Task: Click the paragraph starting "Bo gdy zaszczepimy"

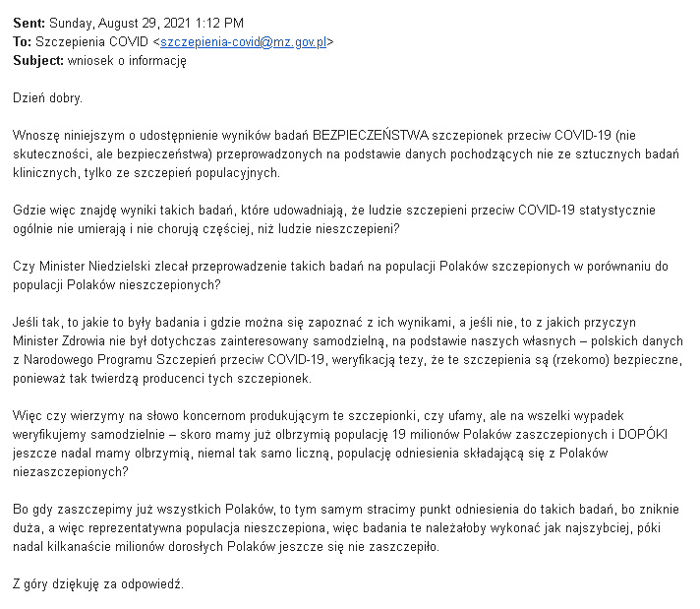Action: coord(334,527)
